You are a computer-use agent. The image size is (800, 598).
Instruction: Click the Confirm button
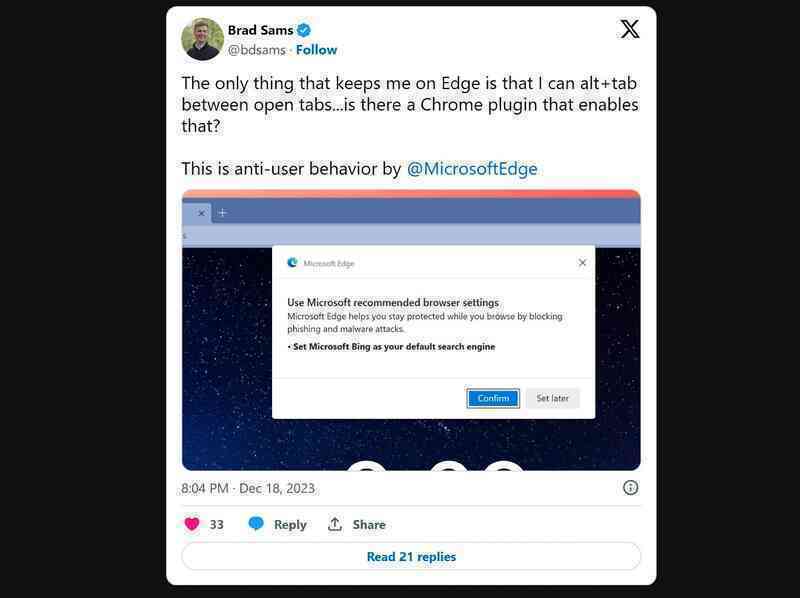point(493,398)
